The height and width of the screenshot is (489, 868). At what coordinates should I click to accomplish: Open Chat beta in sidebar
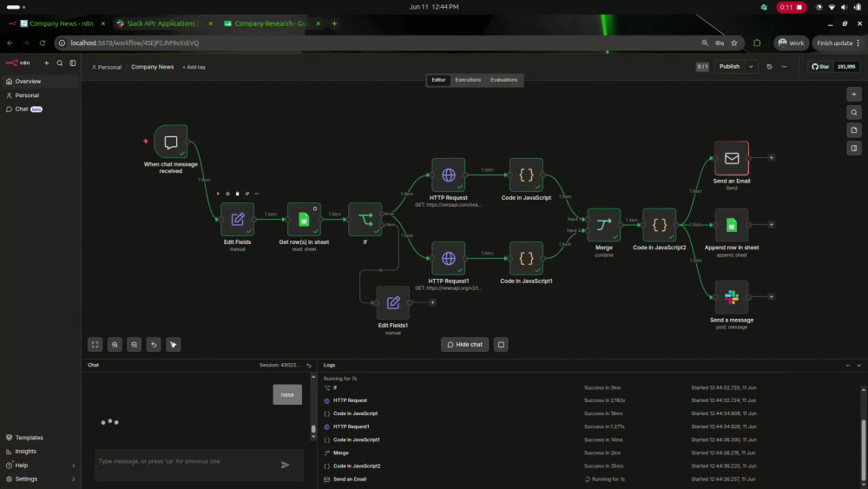40,109
